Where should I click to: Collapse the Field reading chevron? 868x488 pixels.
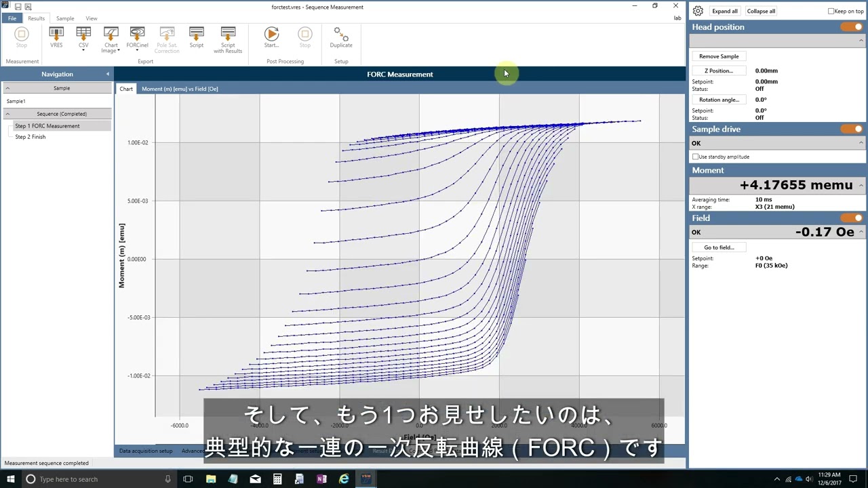click(861, 232)
